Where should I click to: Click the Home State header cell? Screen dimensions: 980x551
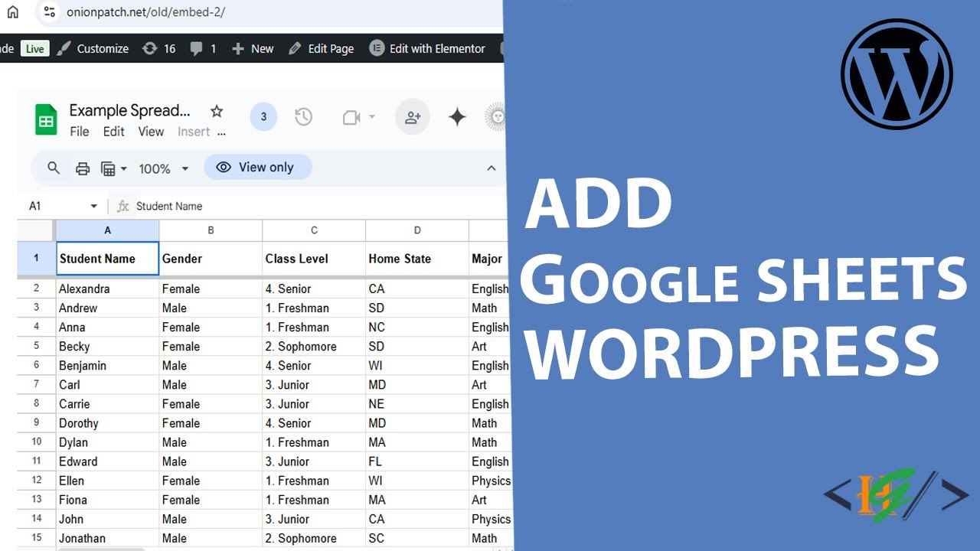pos(417,259)
